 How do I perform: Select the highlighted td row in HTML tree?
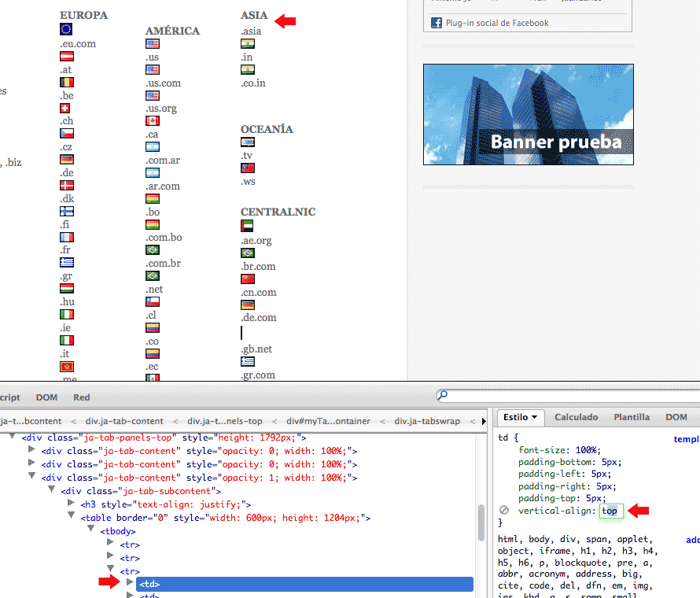[x=304, y=584]
